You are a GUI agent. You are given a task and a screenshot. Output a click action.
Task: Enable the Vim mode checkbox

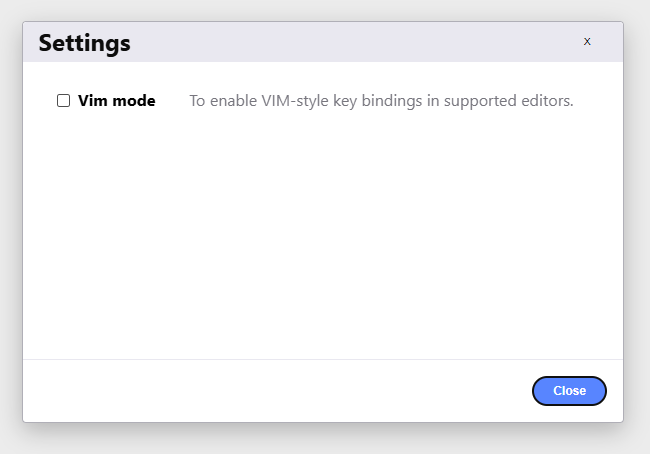point(63,100)
